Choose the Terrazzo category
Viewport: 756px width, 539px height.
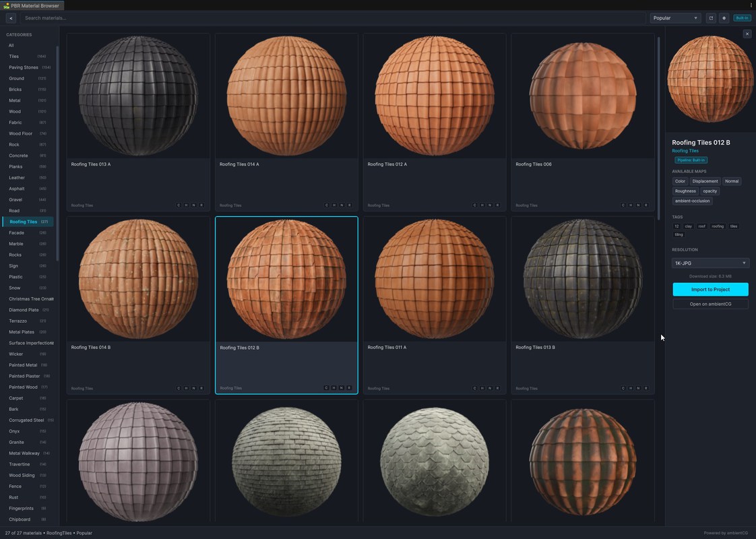point(28,321)
